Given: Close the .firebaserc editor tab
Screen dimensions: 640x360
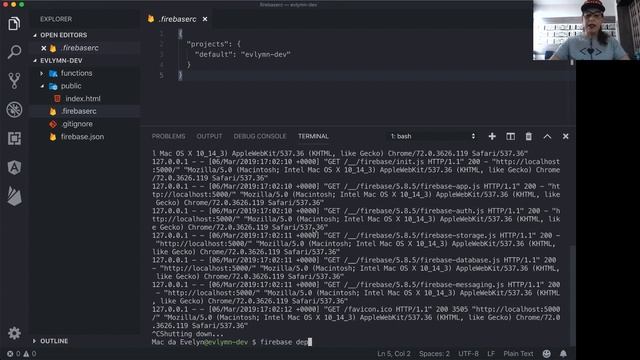Looking at the screenshot, I should 205,19.
